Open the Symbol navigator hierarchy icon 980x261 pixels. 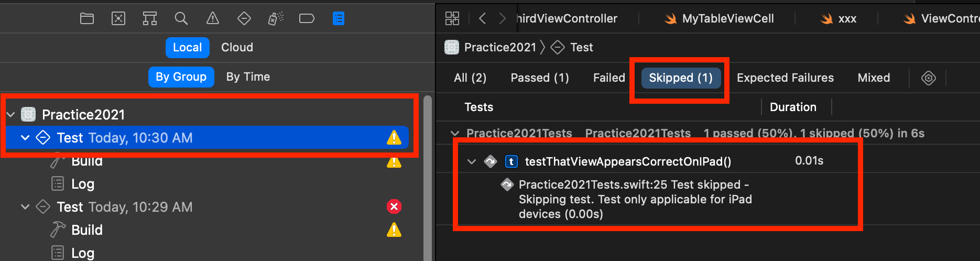pos(150,19)
